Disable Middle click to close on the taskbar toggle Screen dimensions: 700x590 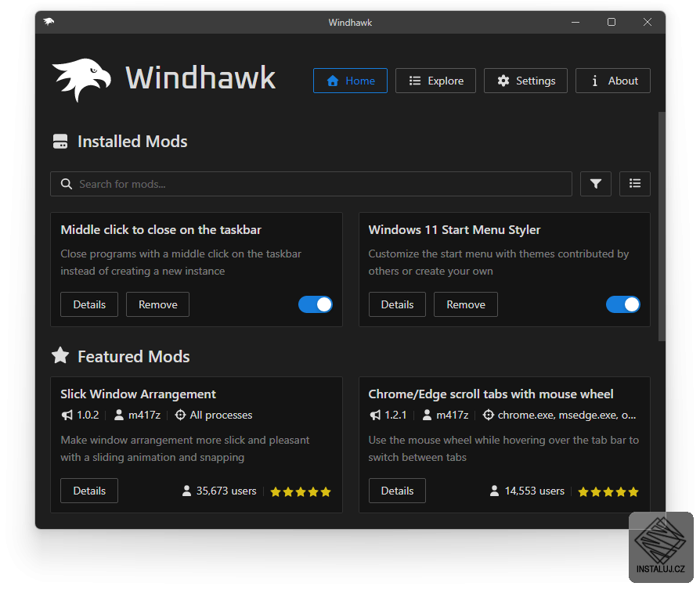[x=316, y=304]
